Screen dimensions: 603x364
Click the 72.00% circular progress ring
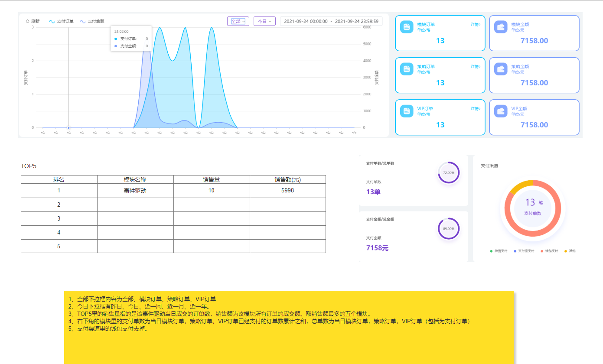(449, 172)
